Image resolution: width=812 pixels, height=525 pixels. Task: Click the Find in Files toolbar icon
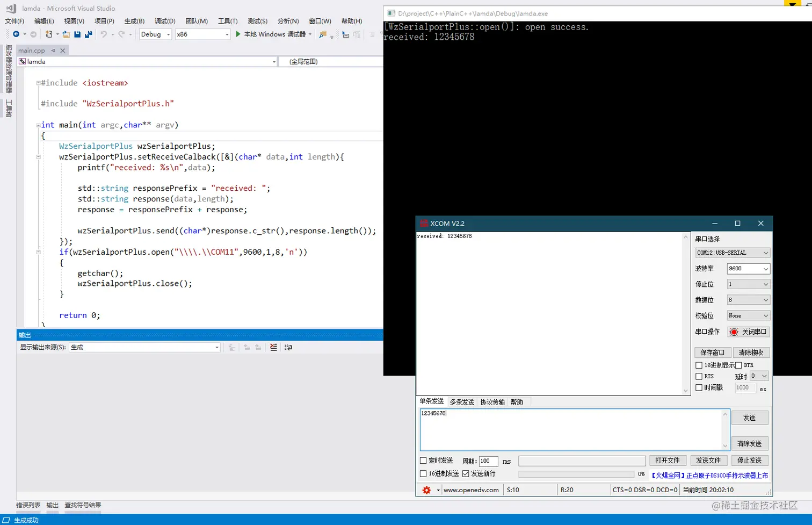tap(323, 34)
